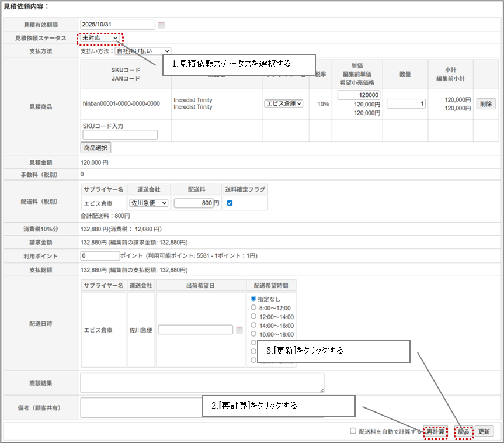This screenshot has width=504, height=443.
Task: Click the 削除 button for product row
Action: (x=485, y=104)
